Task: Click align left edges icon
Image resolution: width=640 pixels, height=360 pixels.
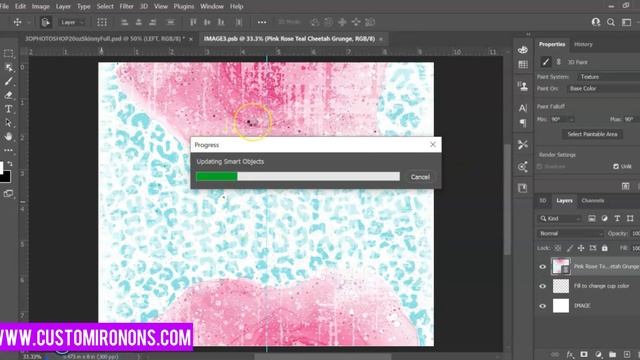Action: (x=125, y=22)
